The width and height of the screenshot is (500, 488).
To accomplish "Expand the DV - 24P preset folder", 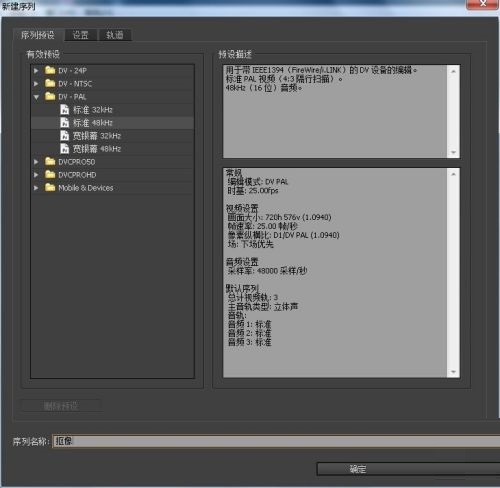I will pyautogui.click(x=36, y=71).
